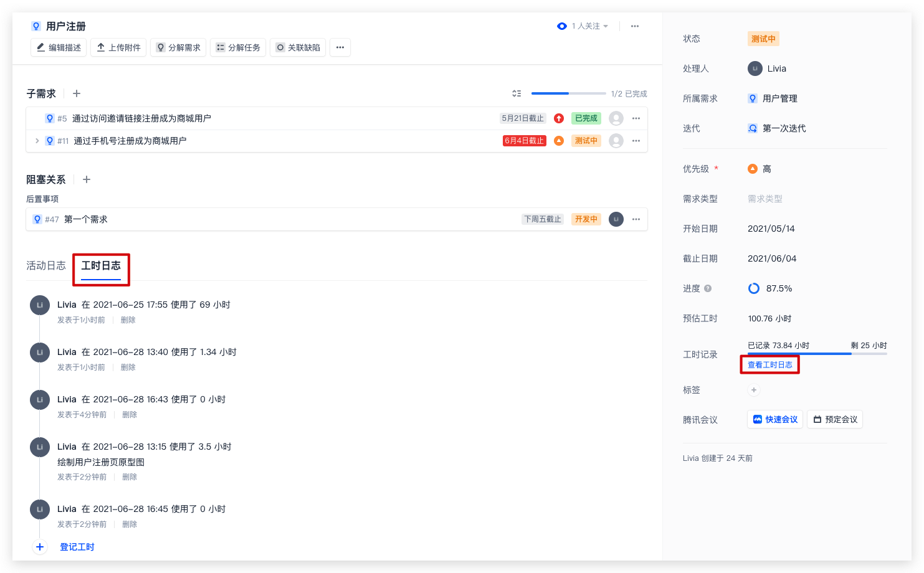Click the plus icon beside 登记工时
The width and height of the screenshot is (924, 573).
point(40,547)
